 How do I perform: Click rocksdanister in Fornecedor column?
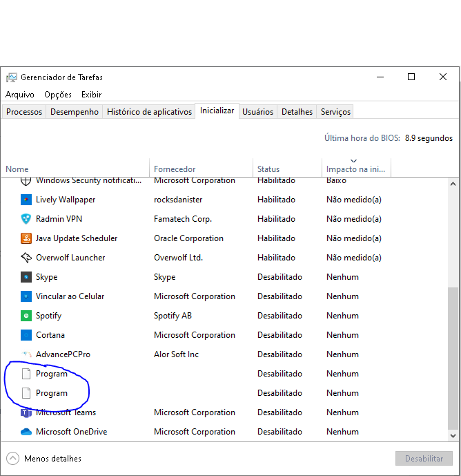pos(178,200)
